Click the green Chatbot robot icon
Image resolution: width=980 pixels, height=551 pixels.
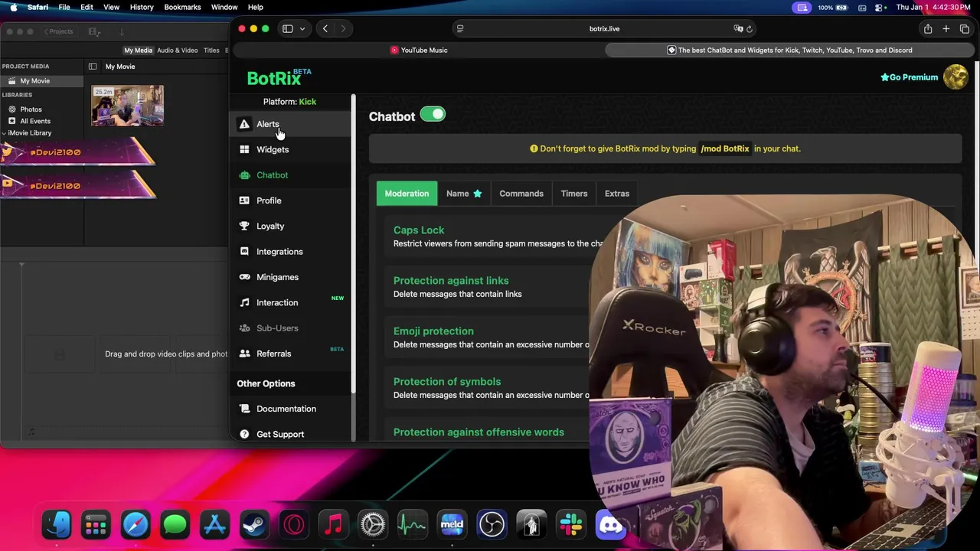point(244,175)
